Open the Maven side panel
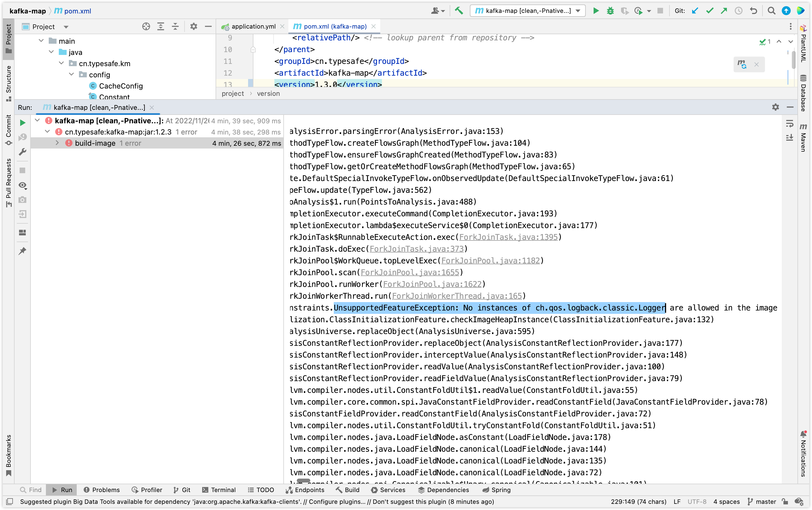This screenshot has width=812, height=510. 804,138
